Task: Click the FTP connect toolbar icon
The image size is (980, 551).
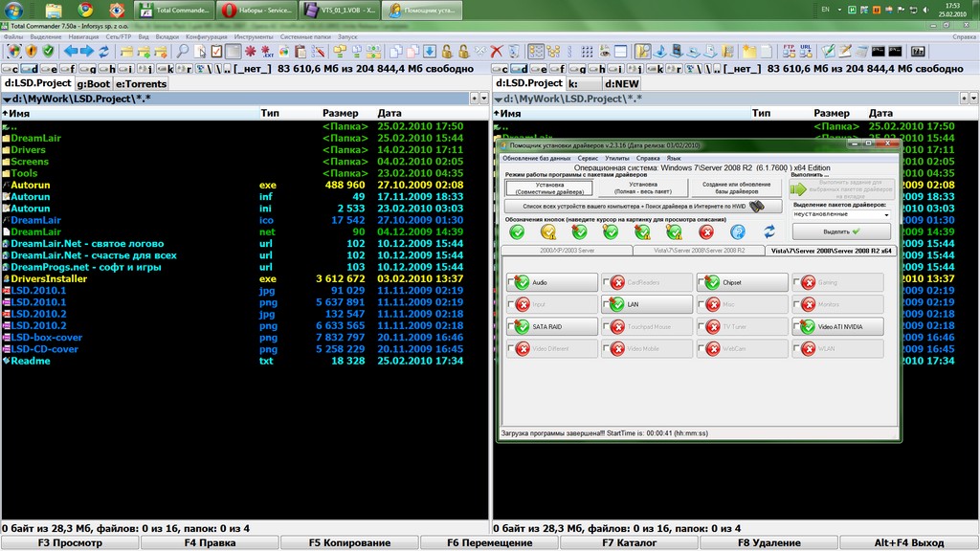Action: [790, 51]
